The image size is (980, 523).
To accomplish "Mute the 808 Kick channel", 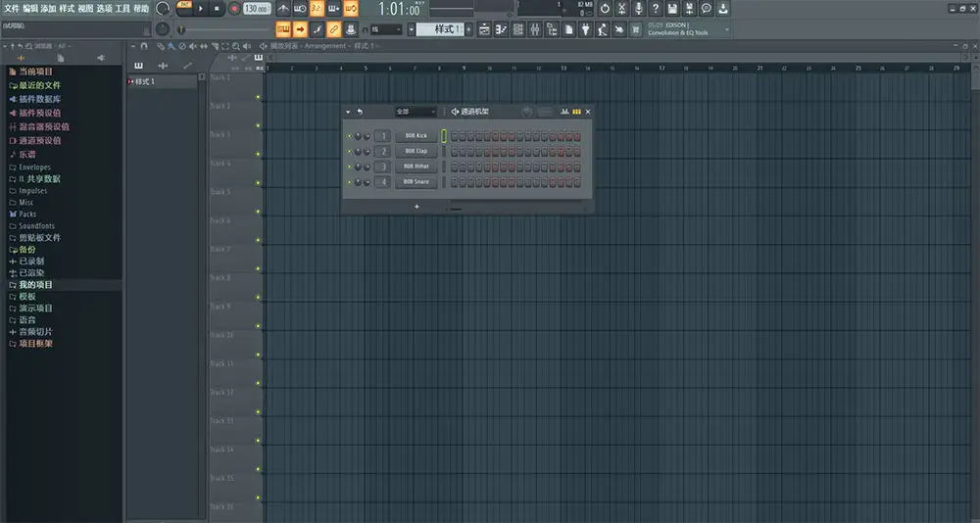I will click(x=349, y=136).
